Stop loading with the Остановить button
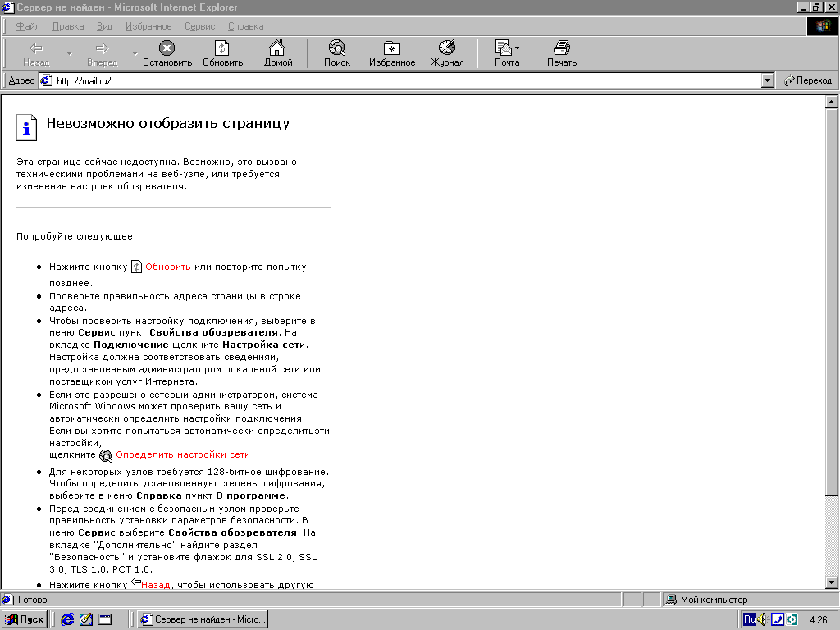This screenshot has height=630, width=840. pos(167,53)
